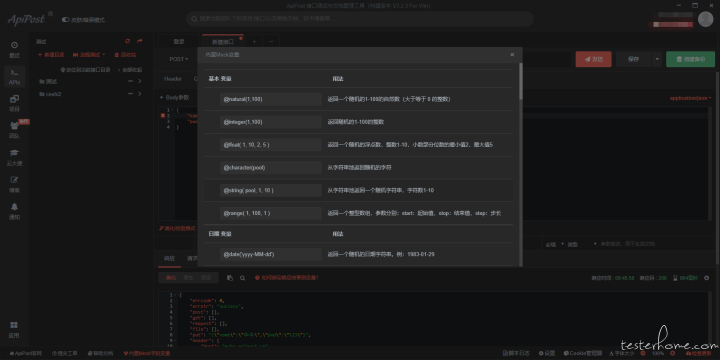Click the top search input field
Screen dimensions: 720x360
360,19
